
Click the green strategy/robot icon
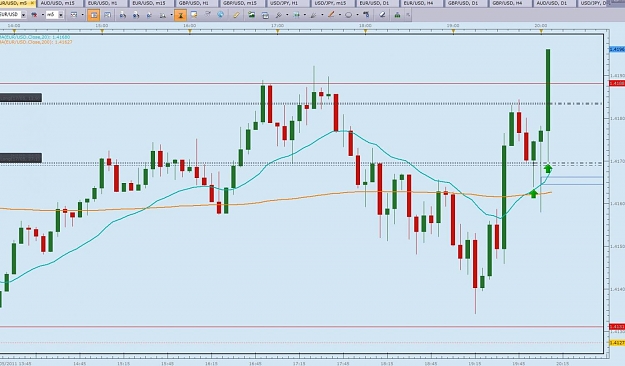[x=397, y=15]
